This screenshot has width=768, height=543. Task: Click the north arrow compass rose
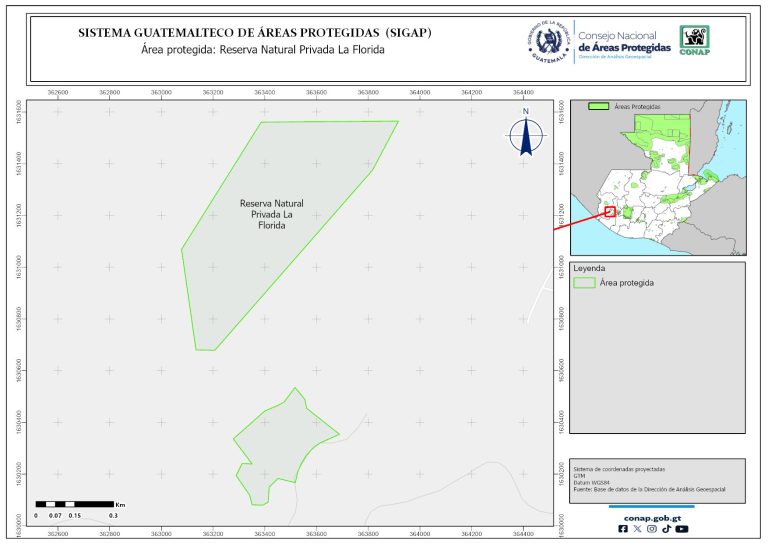coord(524,135)
